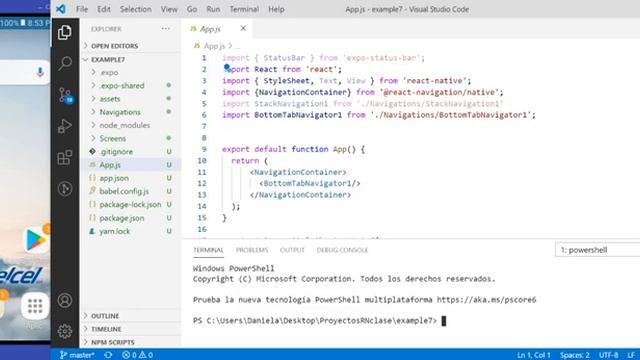Open Play Store icon on phone emulator
Viewport: 640px width, 360px height.
point(35,240)
